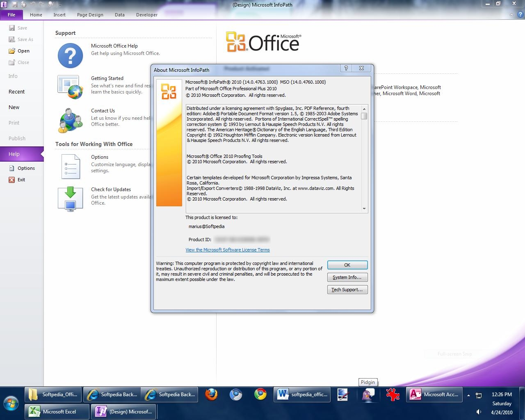This screenshot has height=420, width=525.
Task: Switch to Microsoft Access in the taskbar
Action: pyautogui.click(x=434, y=395)
